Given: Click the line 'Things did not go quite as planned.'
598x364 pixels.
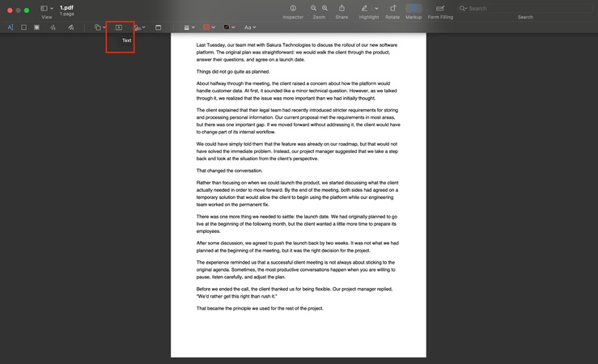Looking at the screenshot, I should (x=233, y=72).
